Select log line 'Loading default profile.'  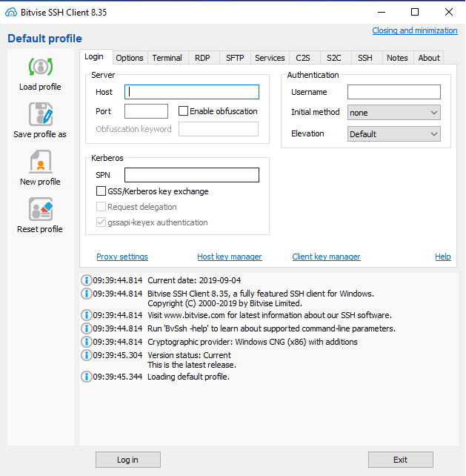188,377
